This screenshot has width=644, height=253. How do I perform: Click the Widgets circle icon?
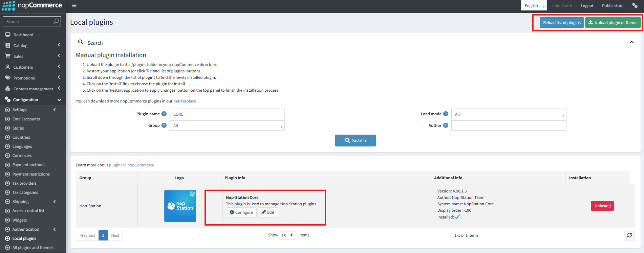7,220
